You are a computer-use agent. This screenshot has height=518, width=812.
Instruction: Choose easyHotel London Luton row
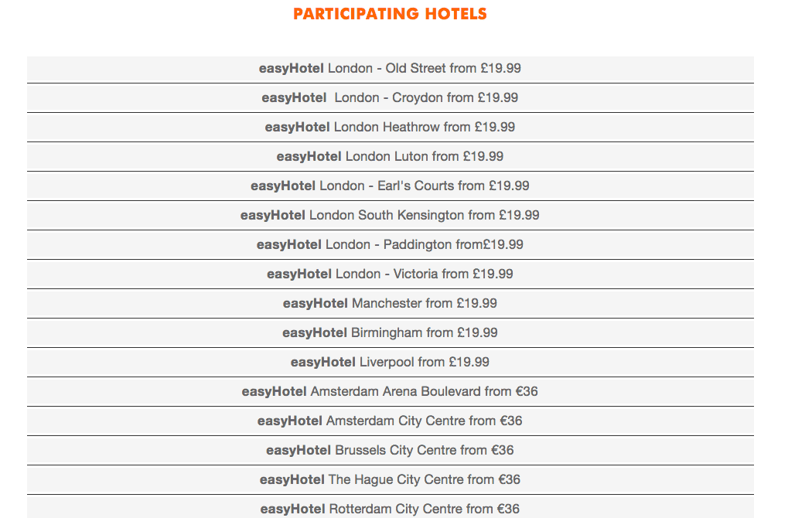pyautogui.click(x=391, y=157)
